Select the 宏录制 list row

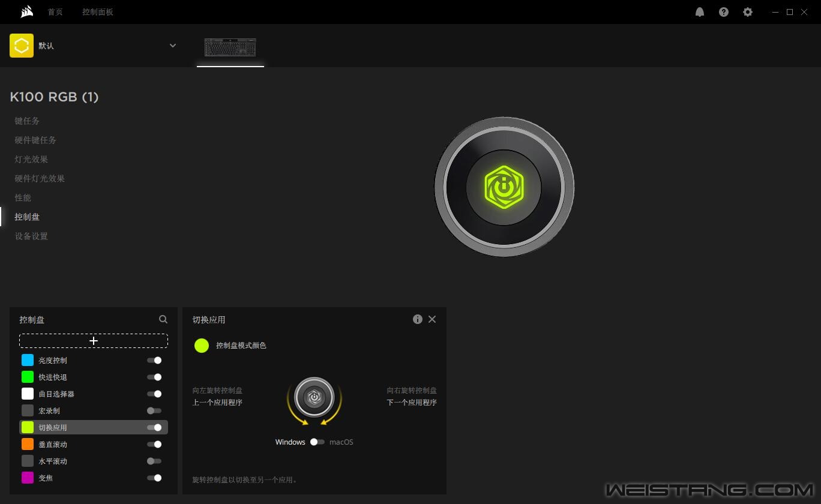pyautogui.click(x=94, y=411)
